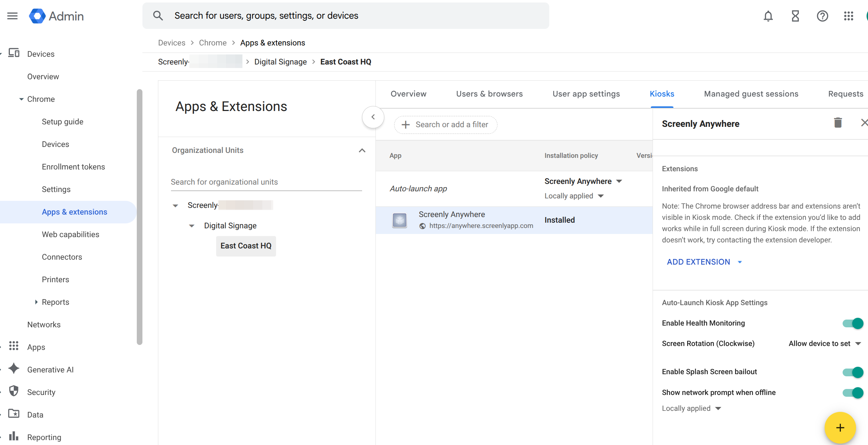This screenshot has width=868, height=445.
Task: Collapse the Chrome sidebar section
Action: pyautogui.click(x=22, y=99)
